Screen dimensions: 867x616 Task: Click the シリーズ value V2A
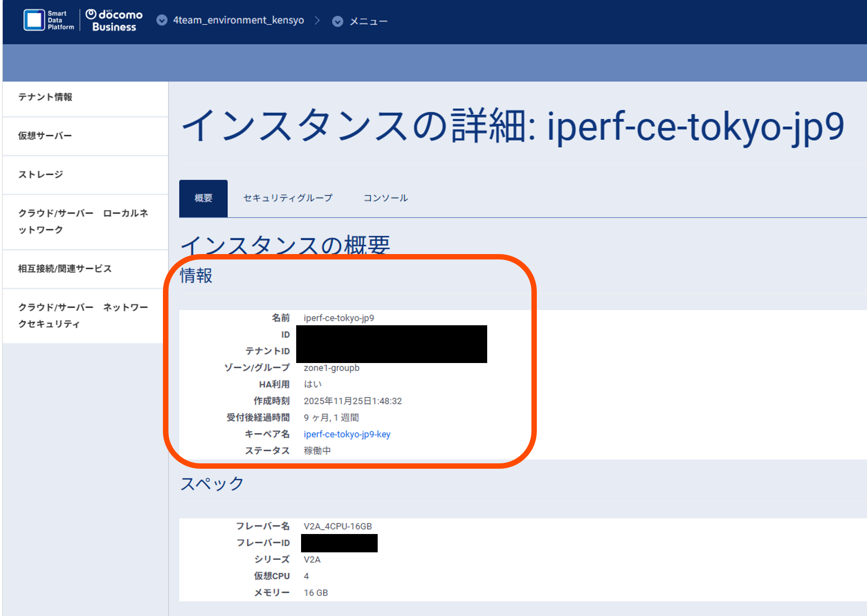tap(312, 560)
